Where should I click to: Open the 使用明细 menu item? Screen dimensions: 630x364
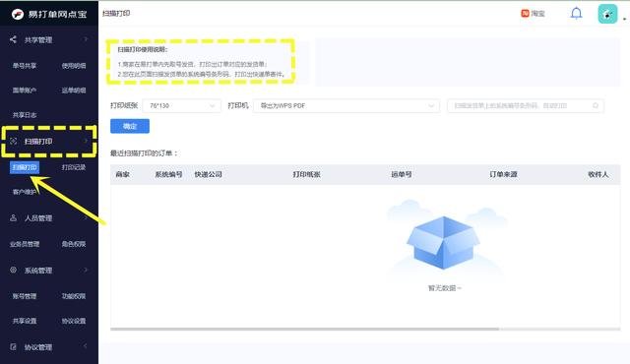tap(74, 65)
